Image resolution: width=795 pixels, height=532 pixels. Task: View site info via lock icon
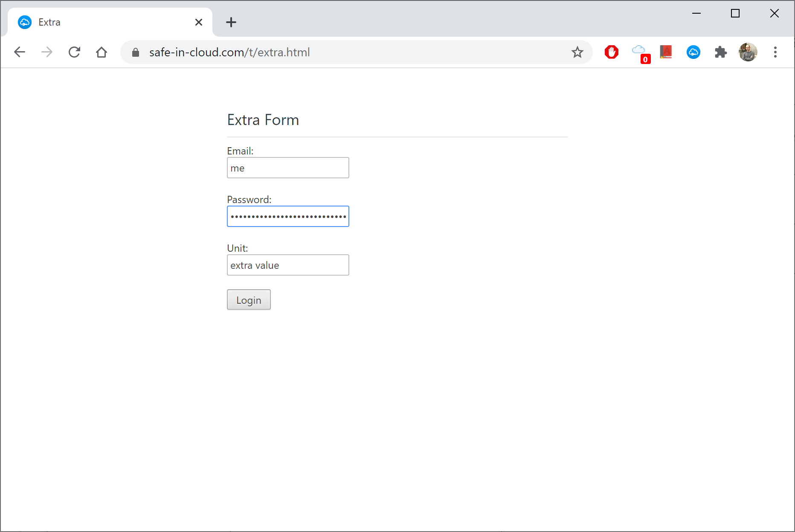136,52
